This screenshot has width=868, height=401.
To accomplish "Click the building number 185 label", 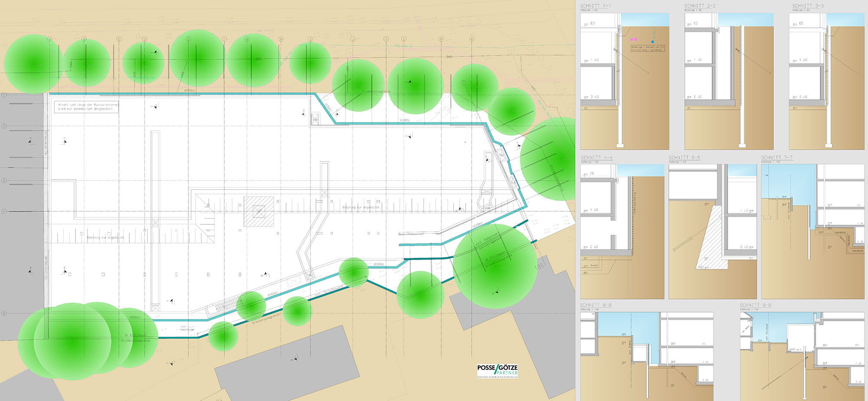I will (x=539, y=266).
